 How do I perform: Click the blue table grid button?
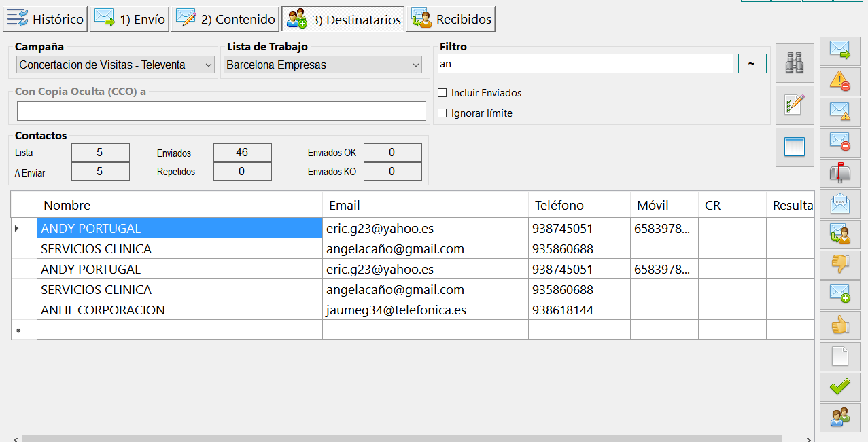tap(795, 147)
